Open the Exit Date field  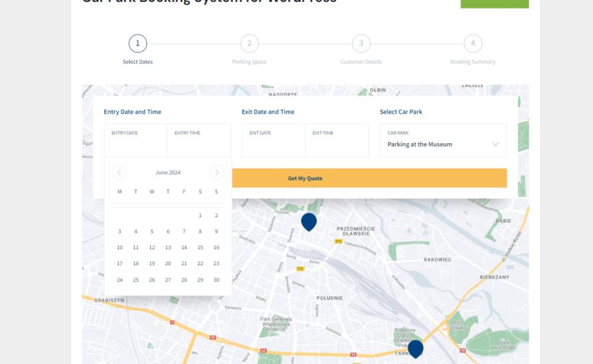pos(273,141)
